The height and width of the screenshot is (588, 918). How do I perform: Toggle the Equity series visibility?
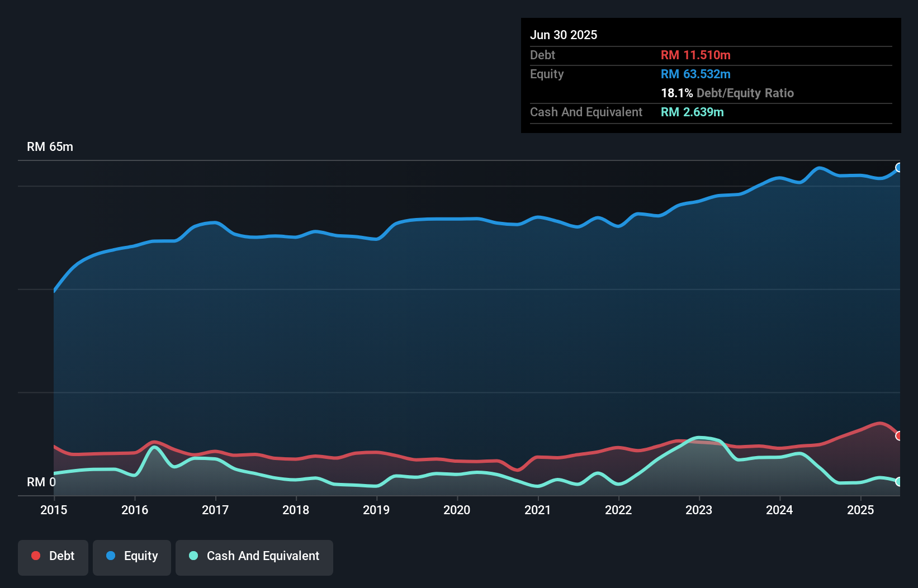click(x=131, y=556)
